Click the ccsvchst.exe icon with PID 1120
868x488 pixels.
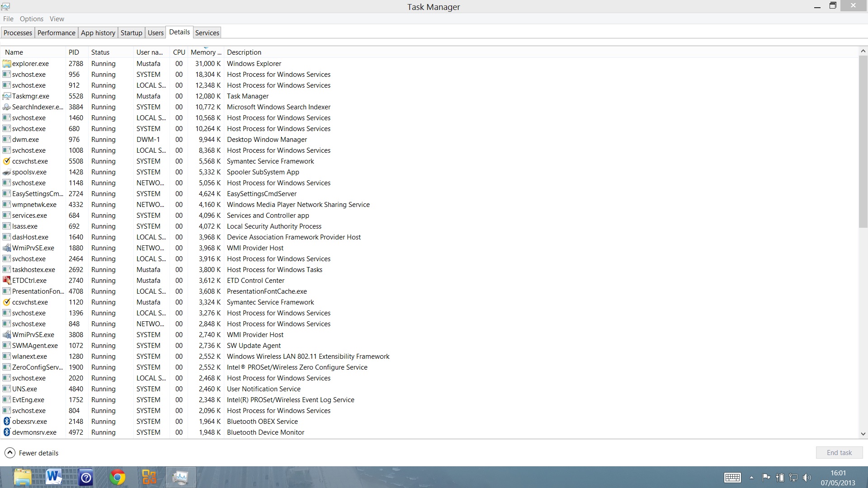pos(6,302)
